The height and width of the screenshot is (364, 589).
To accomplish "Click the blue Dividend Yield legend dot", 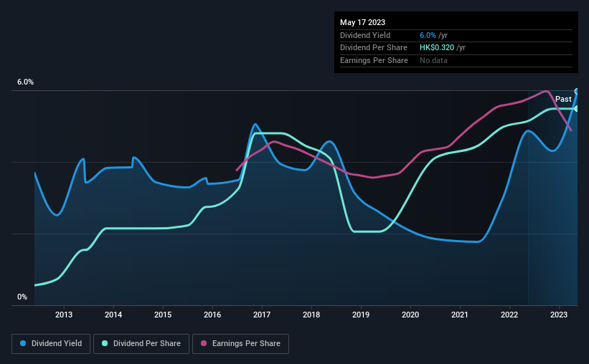I will coord(23,343).
